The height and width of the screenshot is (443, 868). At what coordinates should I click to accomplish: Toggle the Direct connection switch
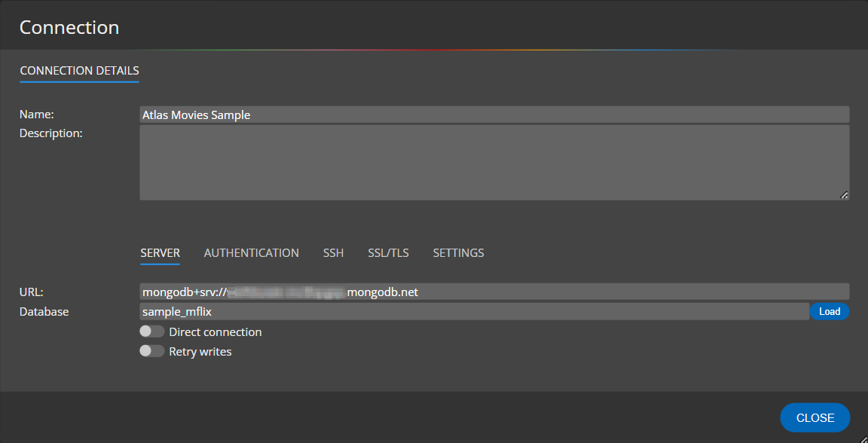pyautogui.click(x=151, y=331)
